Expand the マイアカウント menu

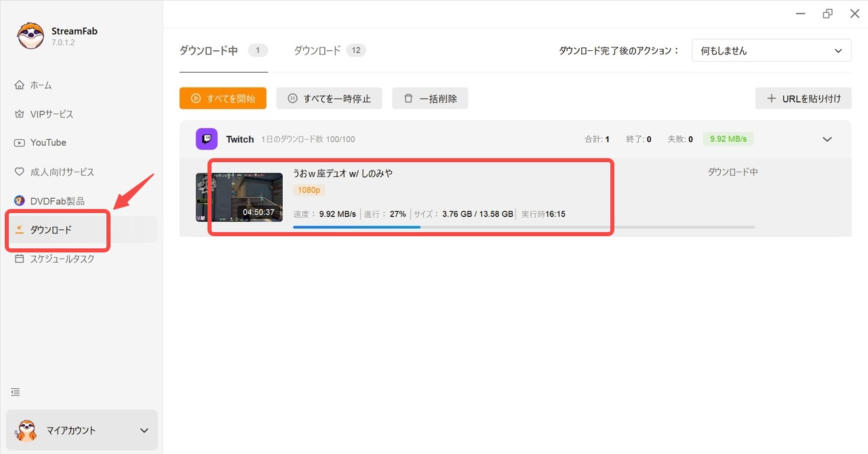point(81,430)
